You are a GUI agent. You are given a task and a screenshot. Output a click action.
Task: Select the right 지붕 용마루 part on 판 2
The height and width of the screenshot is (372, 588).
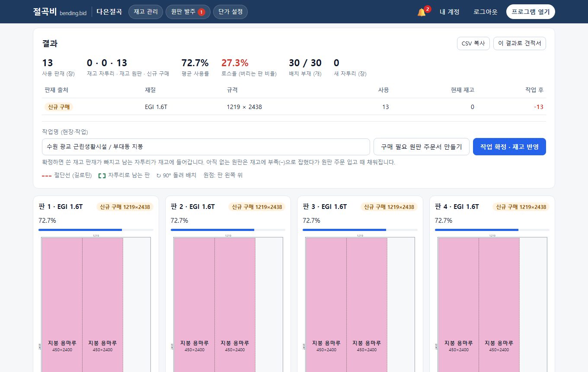click(235, 305)
